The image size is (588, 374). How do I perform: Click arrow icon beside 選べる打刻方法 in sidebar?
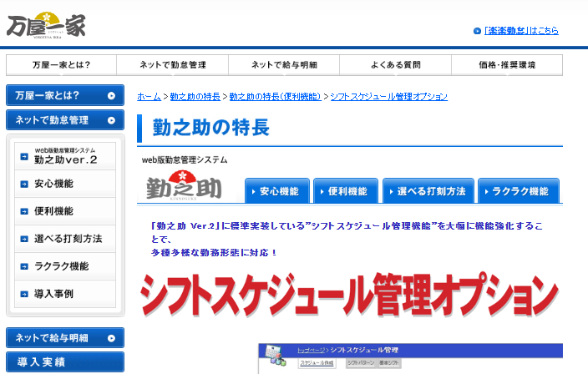tap(24, 240)
